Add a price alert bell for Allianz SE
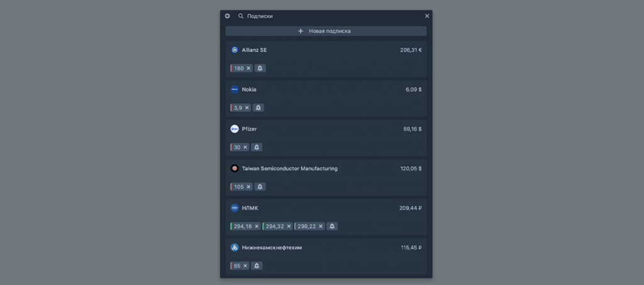Image resolution: width=644 pixels, height=285 pixels. tap(260, 68)
